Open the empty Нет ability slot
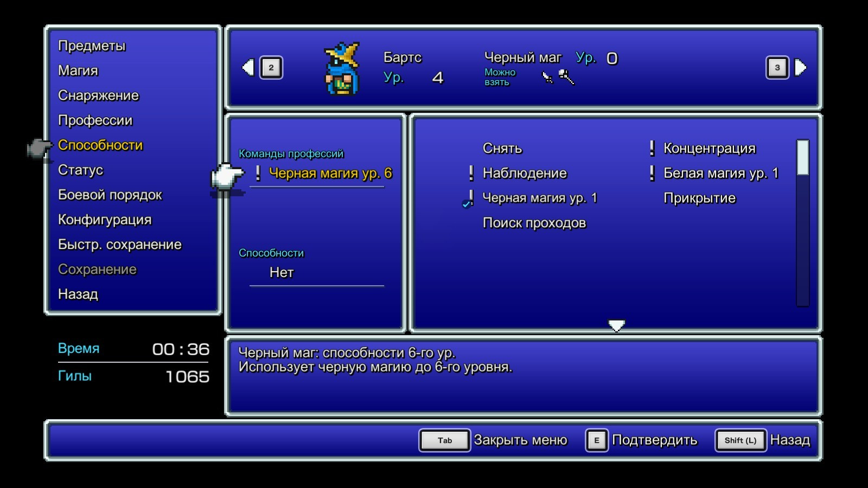The width and height of the screenshot is (868, 488). click(282, 273)
